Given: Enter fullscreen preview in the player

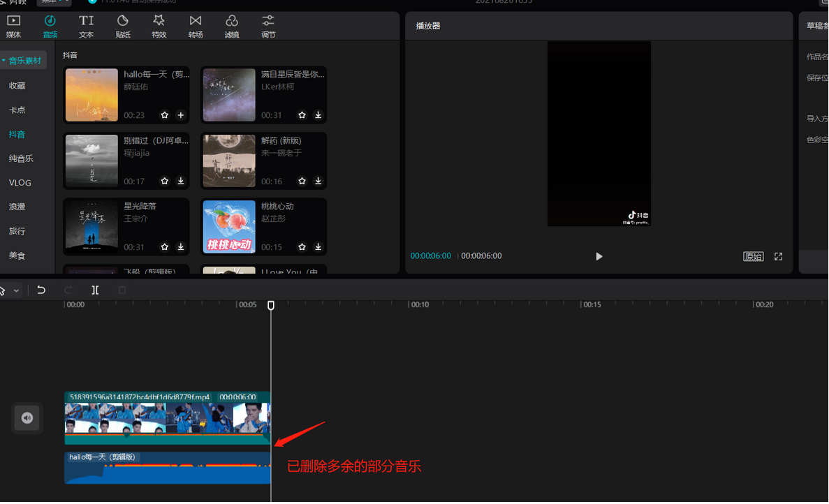Looking at the screenshot, I should [778, 256].
